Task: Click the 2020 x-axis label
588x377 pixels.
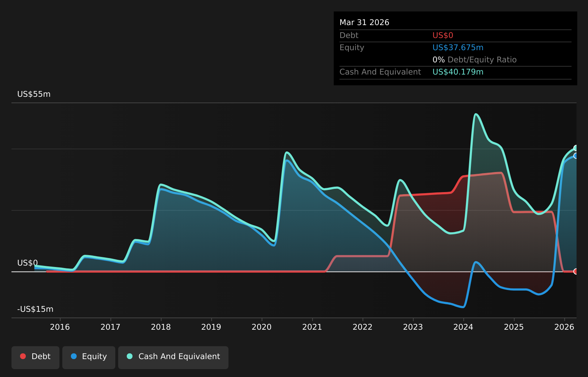Action: [x=262, y=327]
